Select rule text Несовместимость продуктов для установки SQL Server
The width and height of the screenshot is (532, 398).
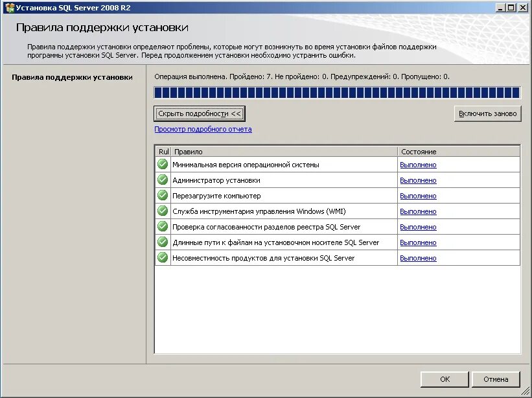coord(263,258)
